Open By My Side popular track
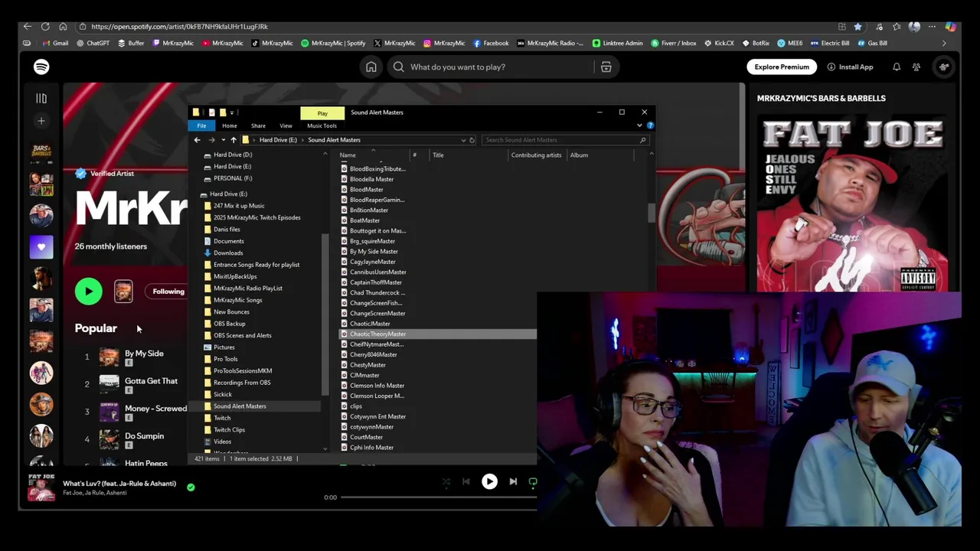980x551 pixels. [144, 354]
